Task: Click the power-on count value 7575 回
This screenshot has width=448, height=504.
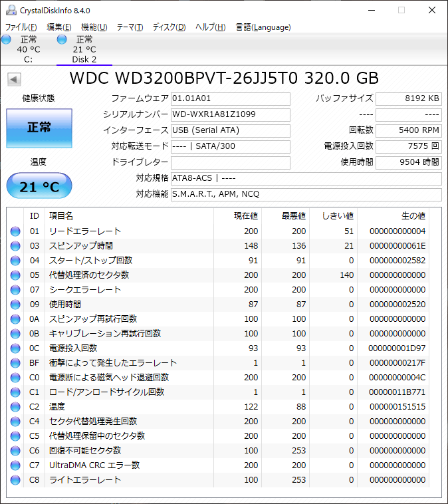Action: tap(409, 146)
